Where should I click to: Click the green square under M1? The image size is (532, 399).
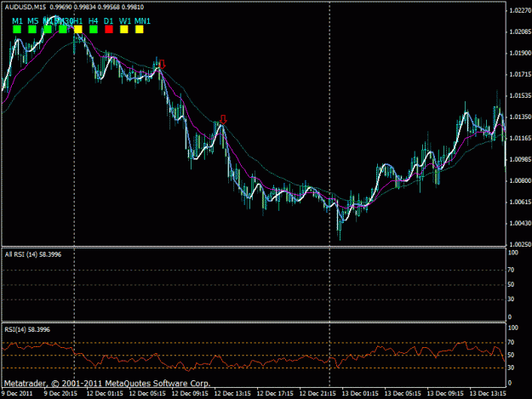click(x=17, y=30)
